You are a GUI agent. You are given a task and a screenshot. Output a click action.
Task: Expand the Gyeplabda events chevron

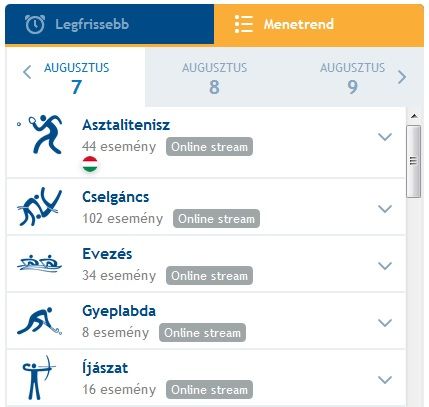click(385, 323)
